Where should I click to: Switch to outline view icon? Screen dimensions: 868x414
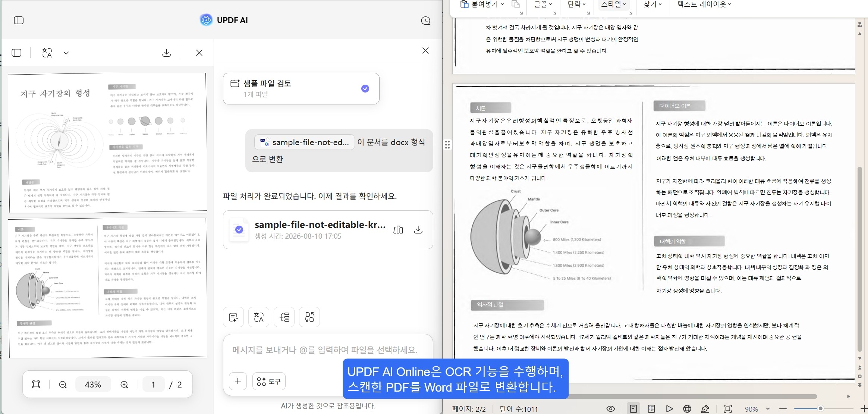651,409
